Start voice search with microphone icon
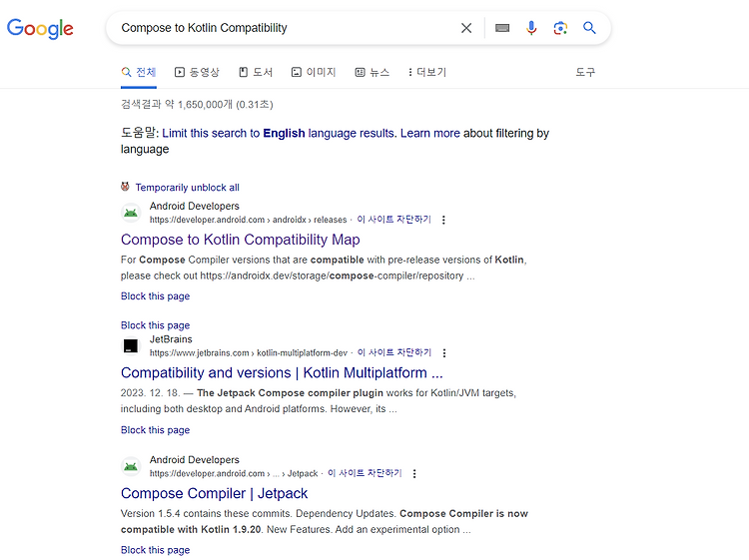 coord(531,28)
